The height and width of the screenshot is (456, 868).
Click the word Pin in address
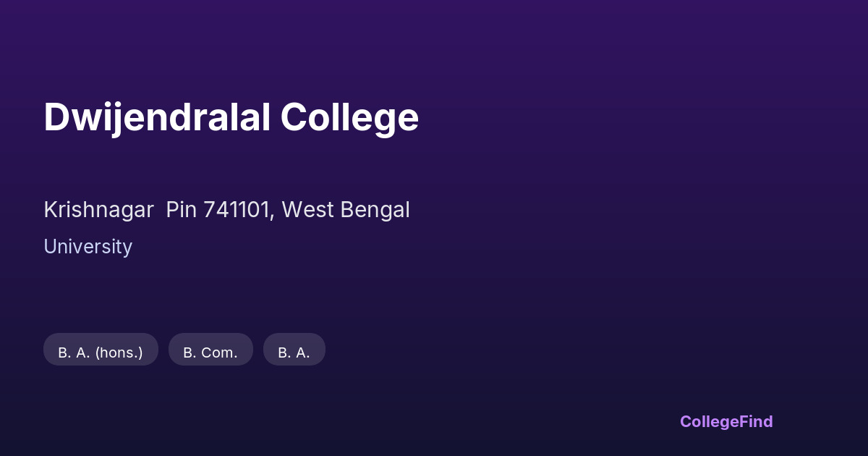[x=182, y=210]
